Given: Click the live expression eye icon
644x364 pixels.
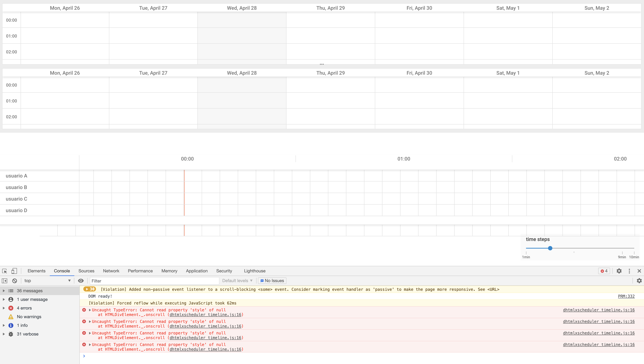Looking at the screenshot, I should (x=81, y=281).
